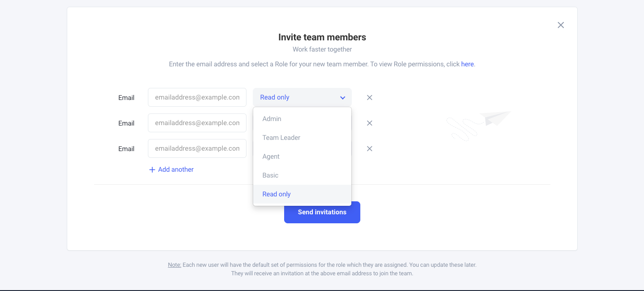Choose Read only in the open list

277,194
